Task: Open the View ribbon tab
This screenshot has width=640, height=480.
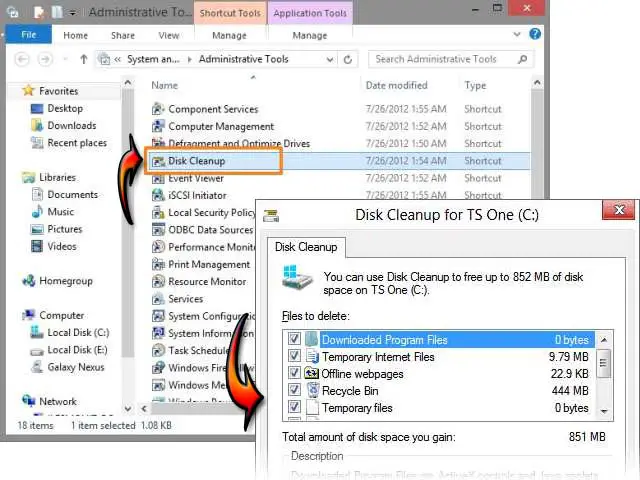Action: click(x=169, y=36)
